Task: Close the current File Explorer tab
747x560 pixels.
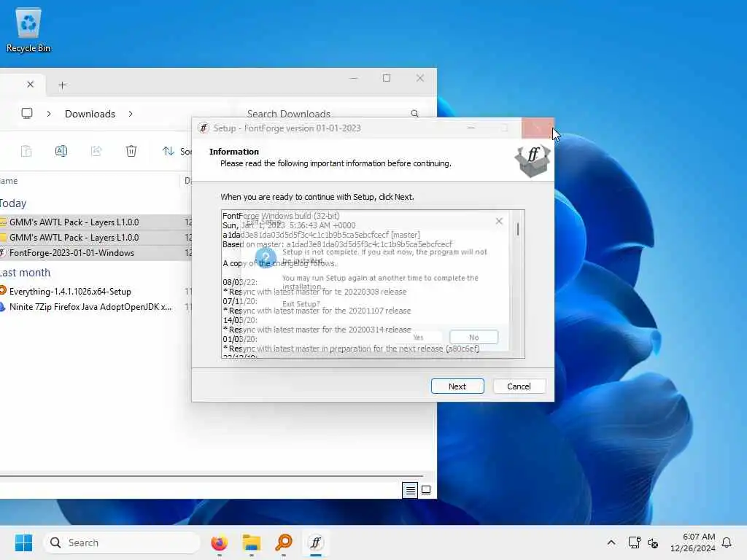Action: coord(30,85)
